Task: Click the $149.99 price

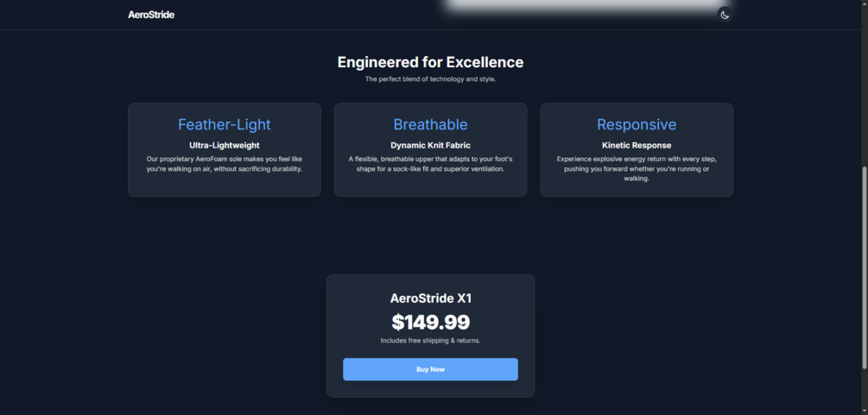Action: pyautogui.click(x=430, y=323)
